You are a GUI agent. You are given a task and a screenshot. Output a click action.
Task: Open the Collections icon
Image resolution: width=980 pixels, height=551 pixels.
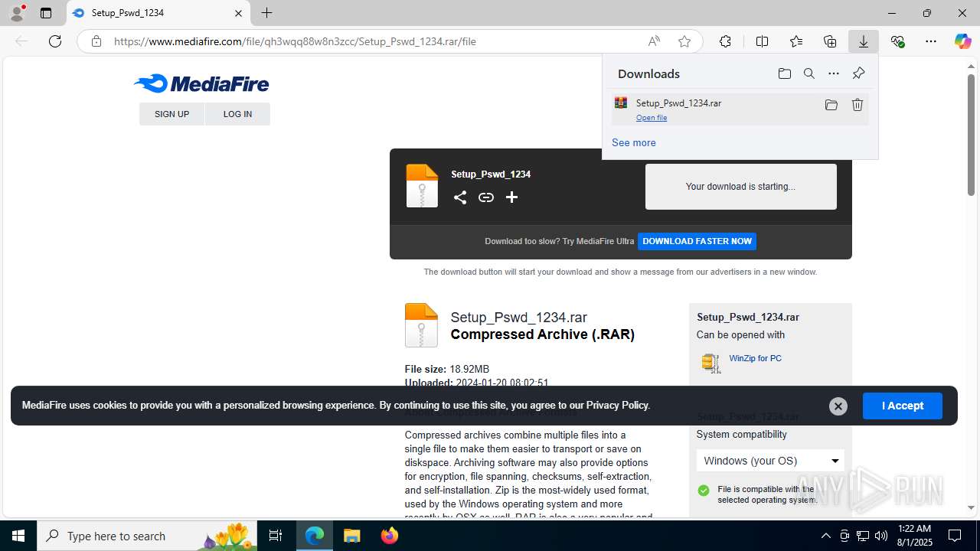click(830, 41)
